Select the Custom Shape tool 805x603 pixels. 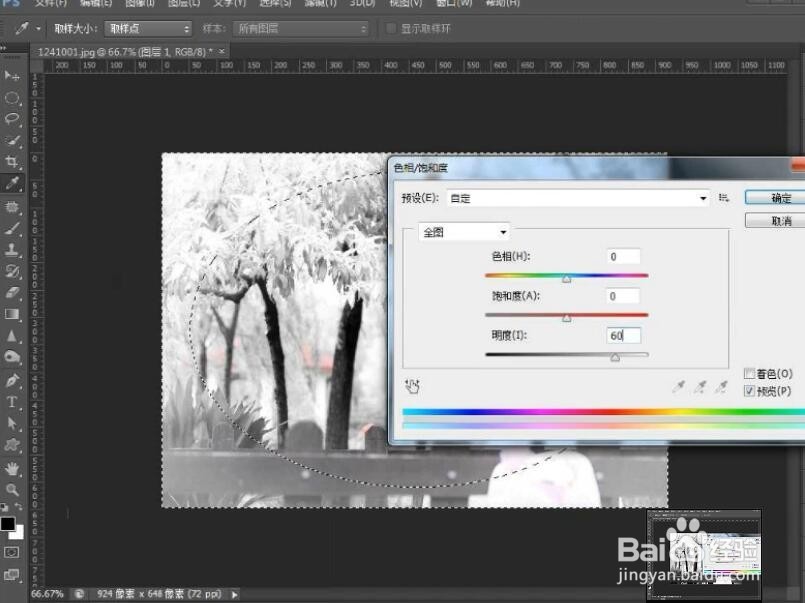(11, 445)
